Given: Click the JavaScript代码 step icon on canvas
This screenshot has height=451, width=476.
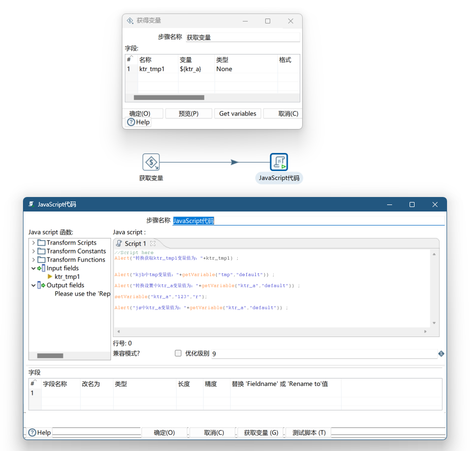Looking at the screenshot, I should point(279,162).
